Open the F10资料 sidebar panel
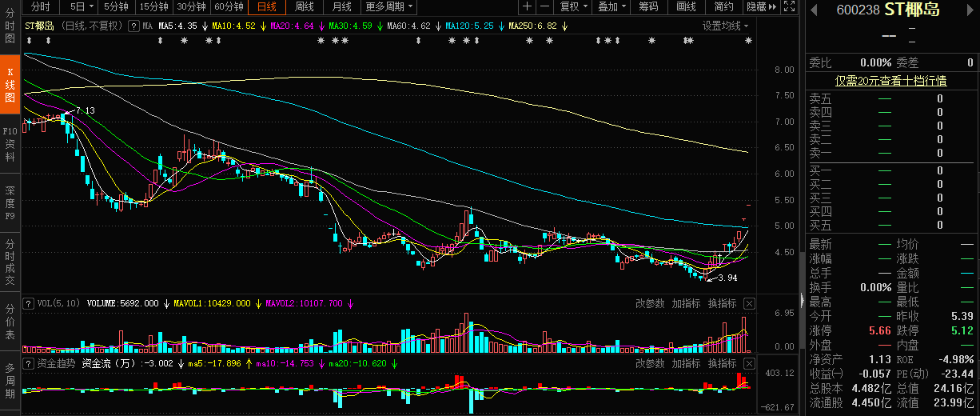This screenshot has width=980, height=416. click(10, 144)
